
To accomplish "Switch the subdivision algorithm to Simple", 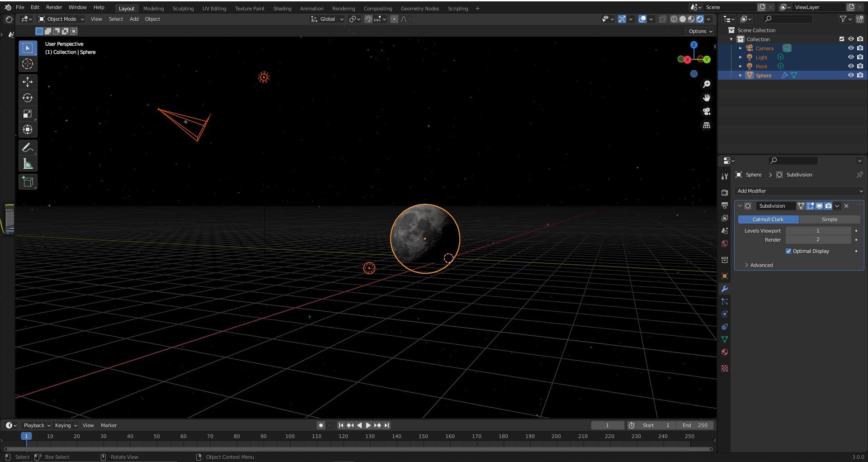I will 830,219.
